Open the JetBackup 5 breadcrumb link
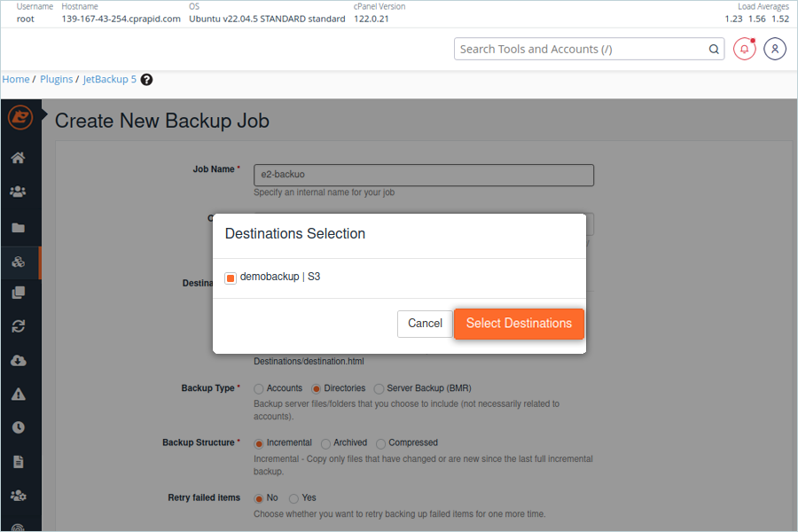This screenshot has height=532, width=798. pyautogui.click(x=109, y=80)
